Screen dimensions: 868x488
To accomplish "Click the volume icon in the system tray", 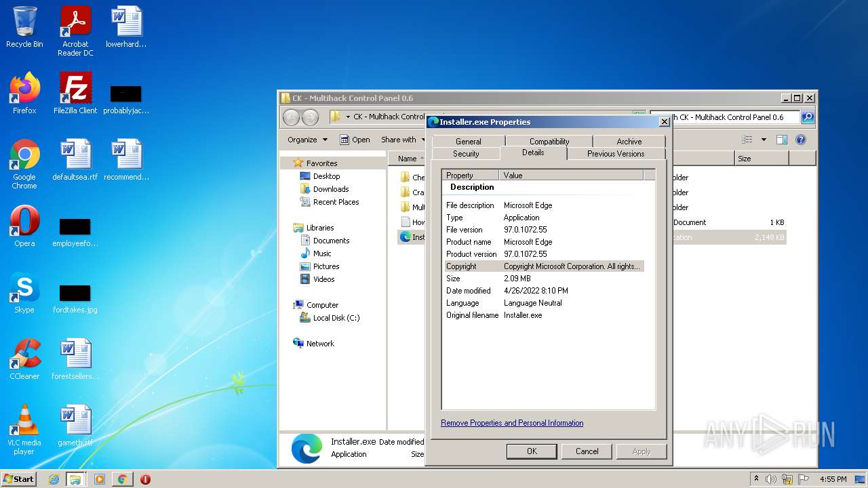I will pos(770,479).
